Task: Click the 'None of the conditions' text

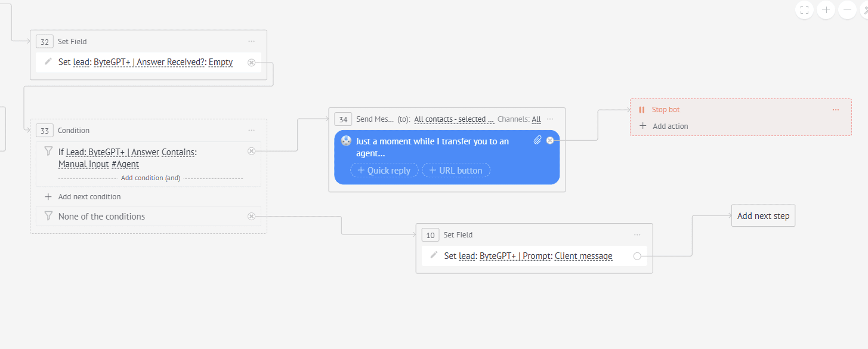Action: click(x=101, y=217)
